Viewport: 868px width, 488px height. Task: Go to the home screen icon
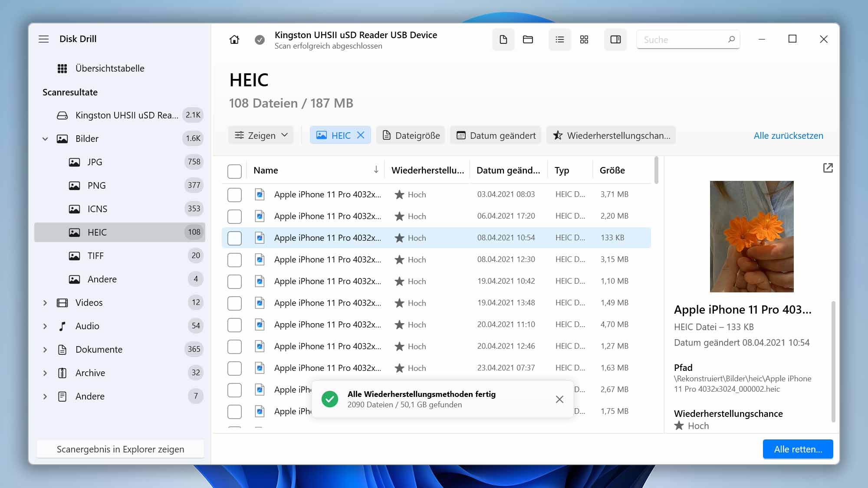coord(234,40)
